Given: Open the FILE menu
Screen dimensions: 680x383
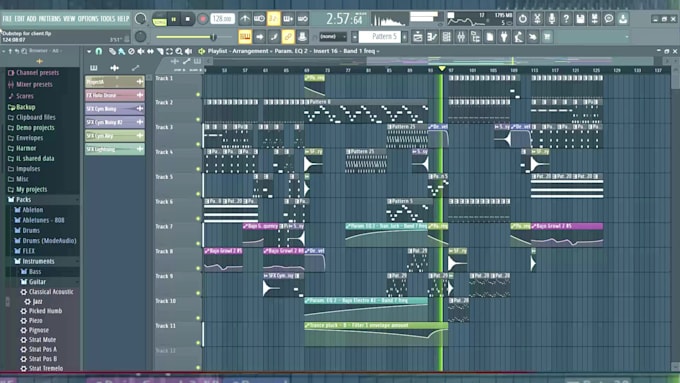Looking at the screenshot, I should pyautogui.click(x=7, y=19).
